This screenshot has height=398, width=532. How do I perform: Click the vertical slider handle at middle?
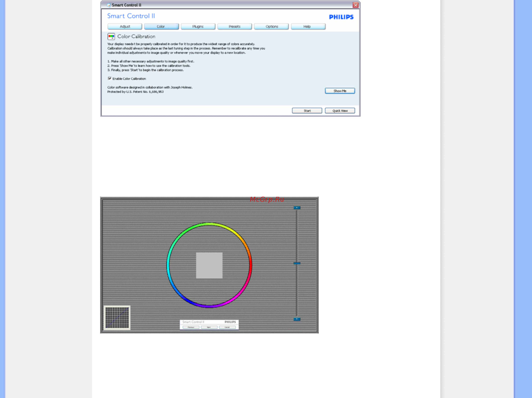tap(297, 263)
